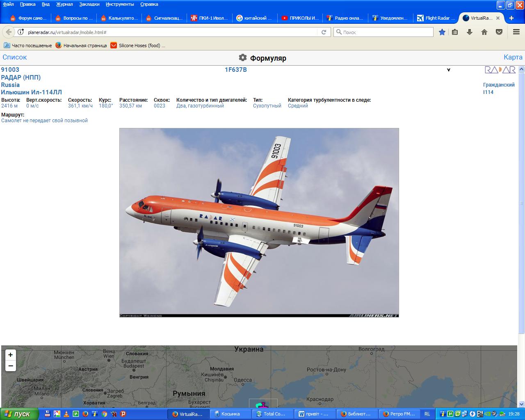This screenshot has height=420, width=525.
Task: Open the Карта link
Action: pyautogui.click(x=513, y=57)
